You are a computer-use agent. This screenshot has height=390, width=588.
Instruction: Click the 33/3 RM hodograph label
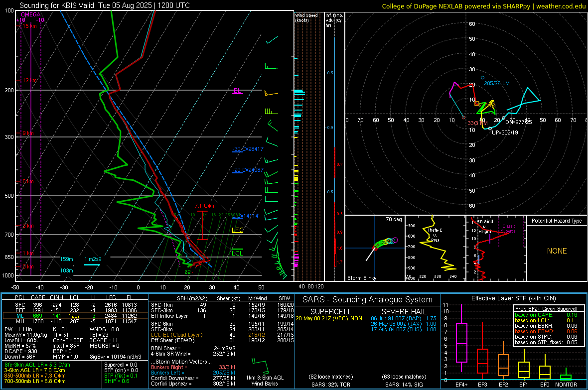click(477, 123)
